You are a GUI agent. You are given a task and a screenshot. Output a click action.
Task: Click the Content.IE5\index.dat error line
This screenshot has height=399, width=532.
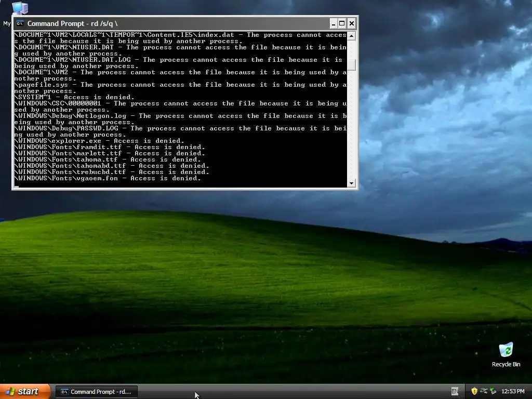click(180, 38)
